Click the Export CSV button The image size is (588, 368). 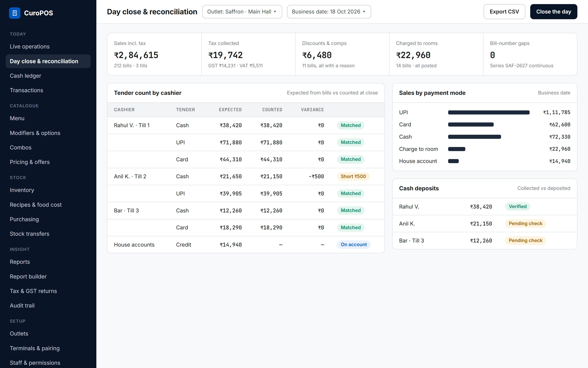tap(504, 12)
